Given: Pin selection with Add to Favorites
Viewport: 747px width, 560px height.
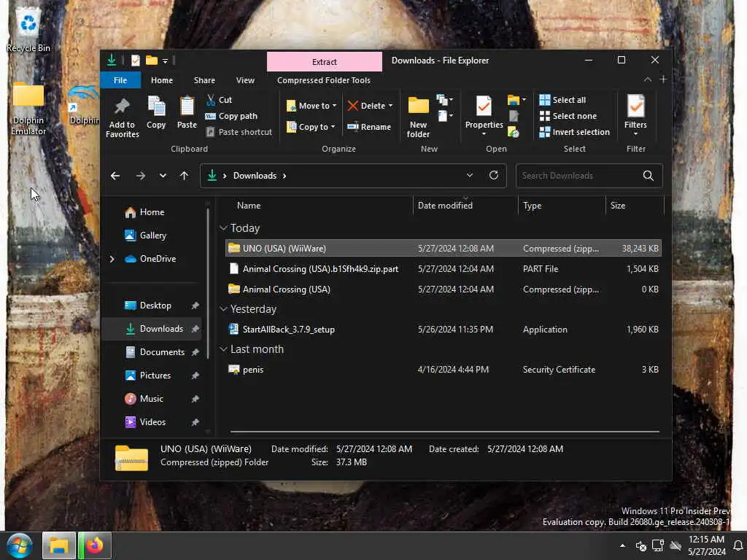Looking at the screenshot, I should coord(122,117).
